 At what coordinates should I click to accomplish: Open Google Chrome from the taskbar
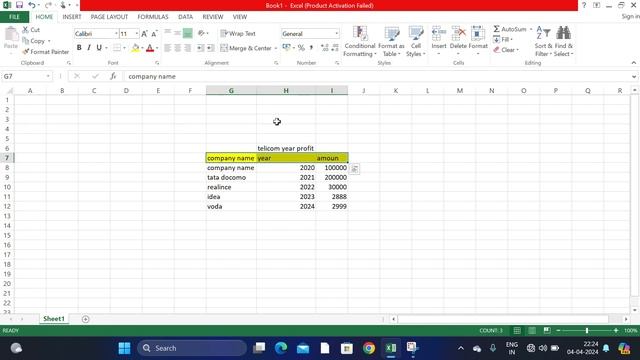point(369,348)
